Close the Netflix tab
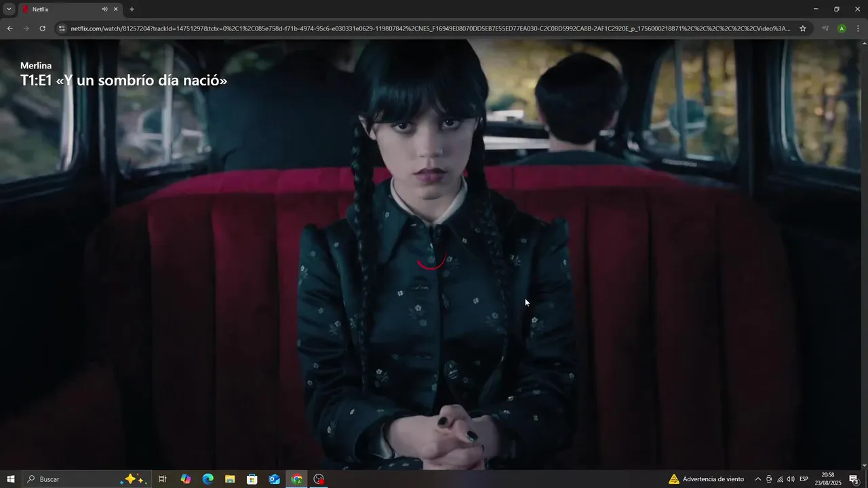This screenshot has width=868, height=488. (115, 9)
